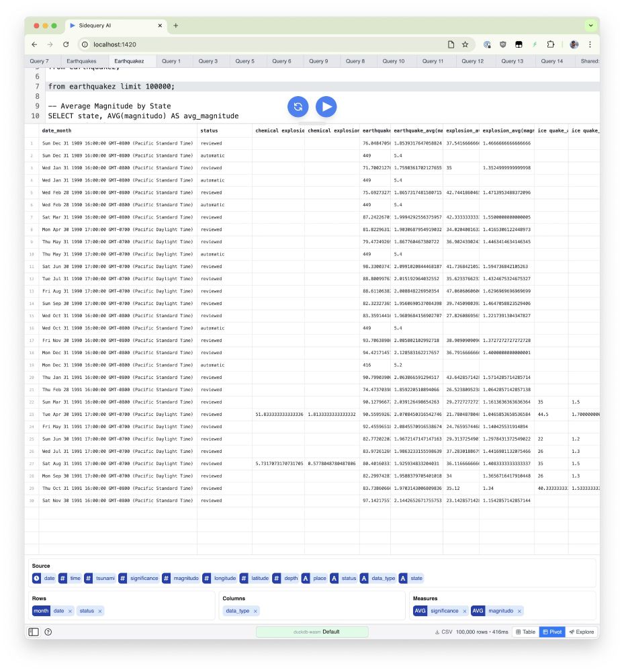Viewport: 624px width, 672px height.
Task: Reload the browser page
Action: [x=66, y=44]
